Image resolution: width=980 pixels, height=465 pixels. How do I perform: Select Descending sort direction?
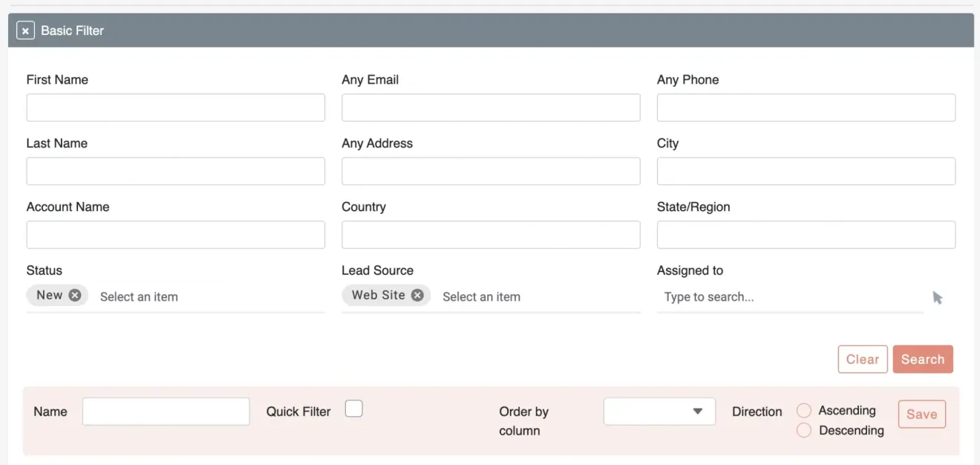[804, 429]
